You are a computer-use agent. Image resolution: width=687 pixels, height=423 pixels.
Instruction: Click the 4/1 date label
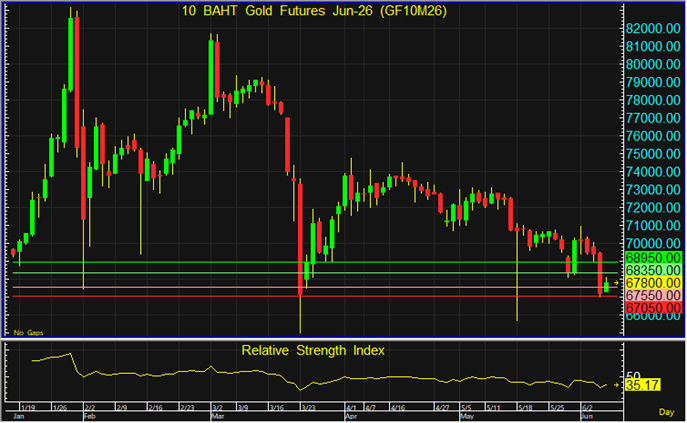click(x=351, y=408)
